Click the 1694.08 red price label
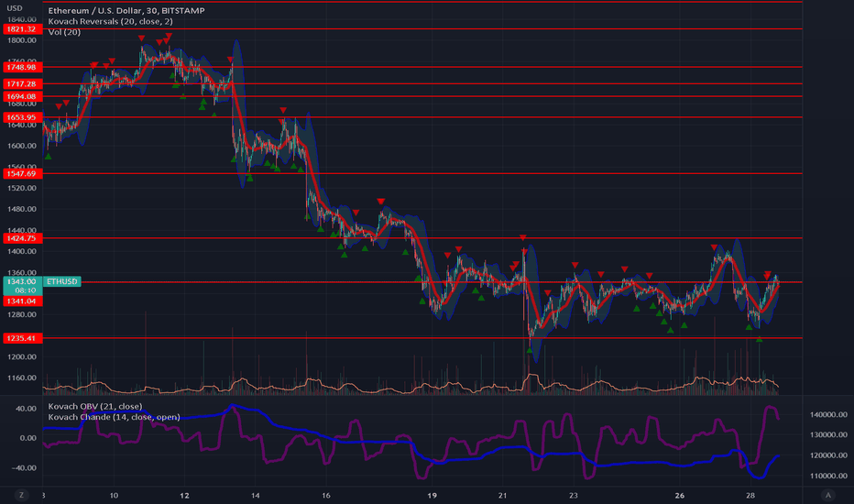Viewport: 854px width, 504px height. click(x=22, y=96)
